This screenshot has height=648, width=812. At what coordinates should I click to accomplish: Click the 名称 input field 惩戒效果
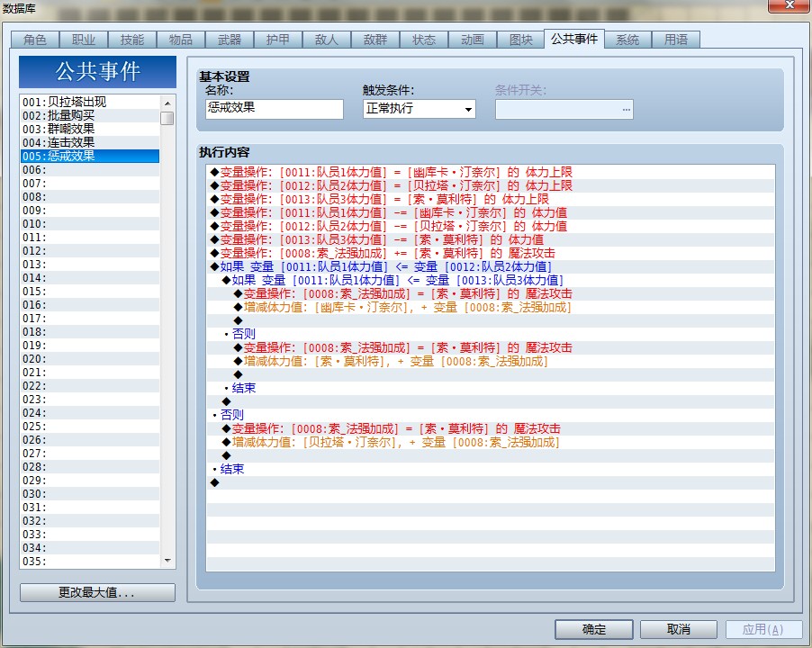click(x=275, y=109)
